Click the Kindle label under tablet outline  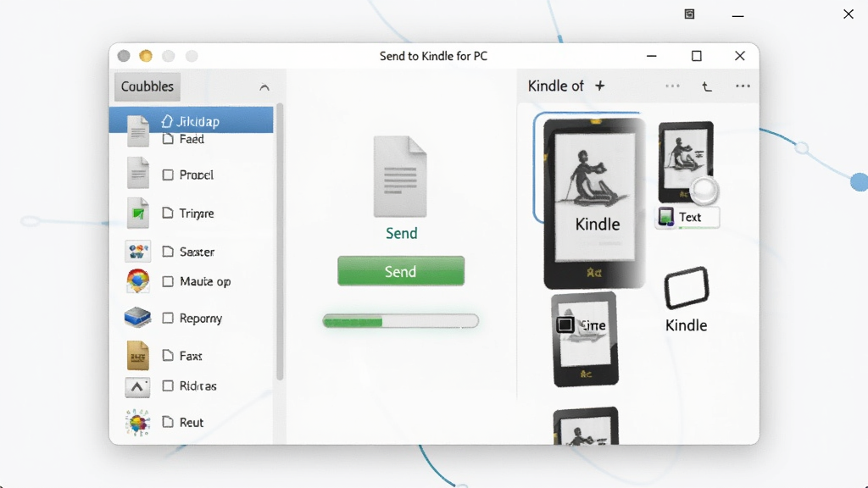(686, 325)
